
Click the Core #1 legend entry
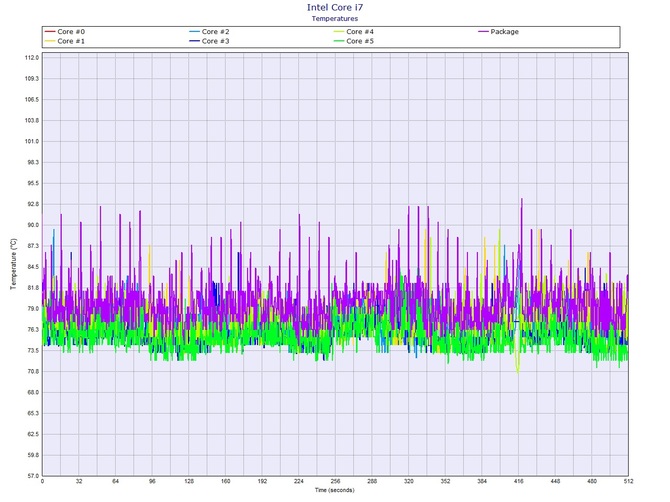pos(65,41)
